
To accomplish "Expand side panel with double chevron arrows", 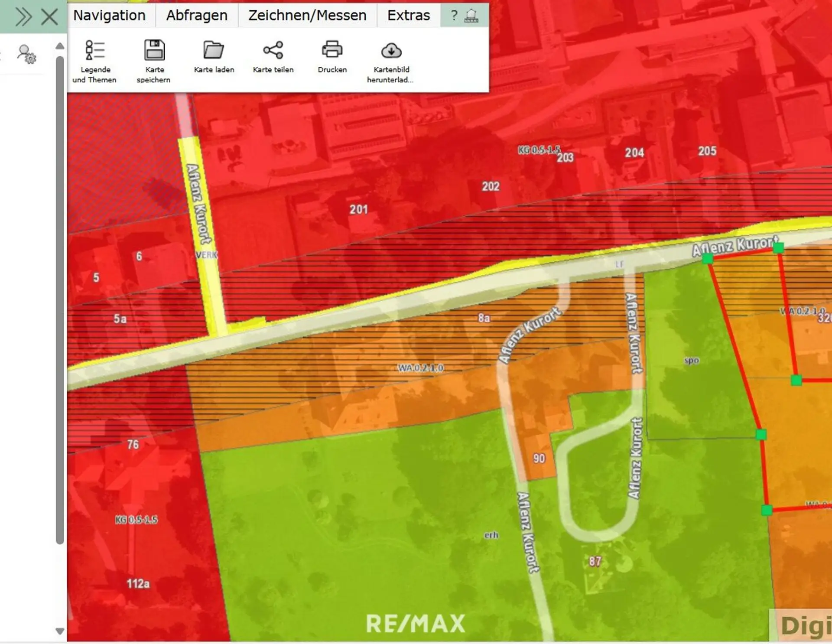I will 23,17.
